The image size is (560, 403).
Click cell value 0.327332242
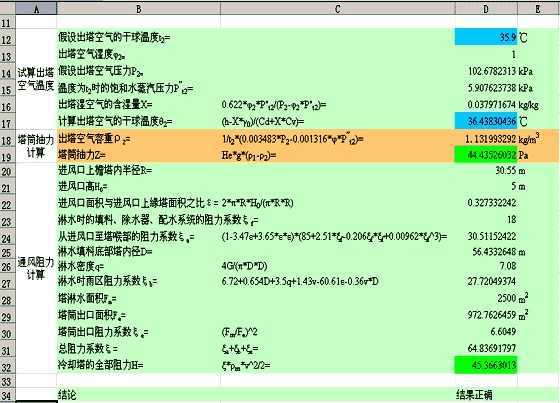492,203
